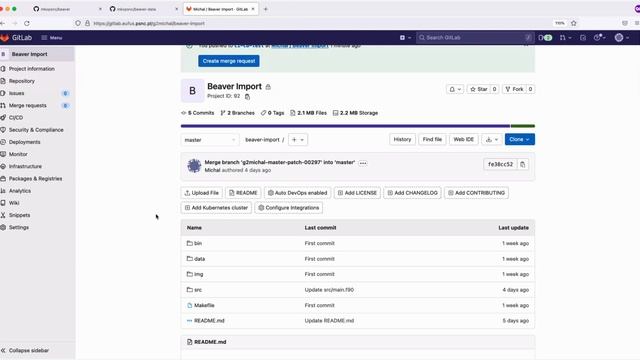The image size is (640, 360).
Task: Open Snippets in the sidebar
Action: 19,215
